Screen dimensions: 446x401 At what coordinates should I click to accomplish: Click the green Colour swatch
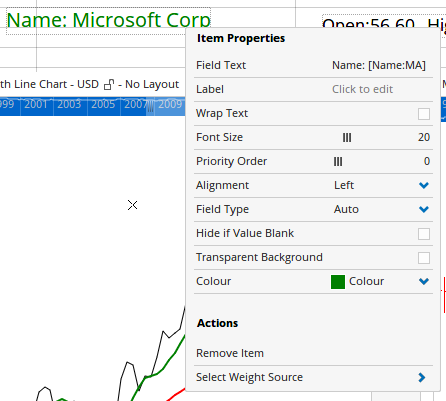pos(338,282)
